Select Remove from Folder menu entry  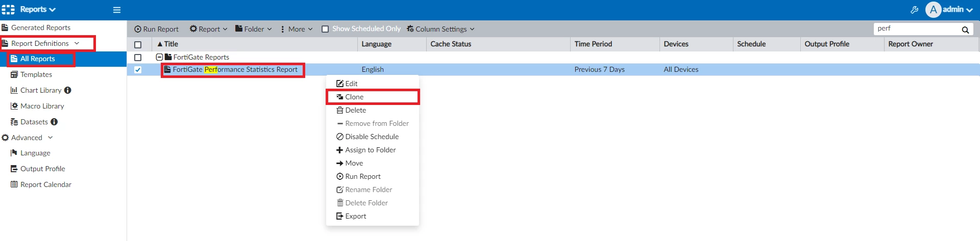tap(373, 123)
